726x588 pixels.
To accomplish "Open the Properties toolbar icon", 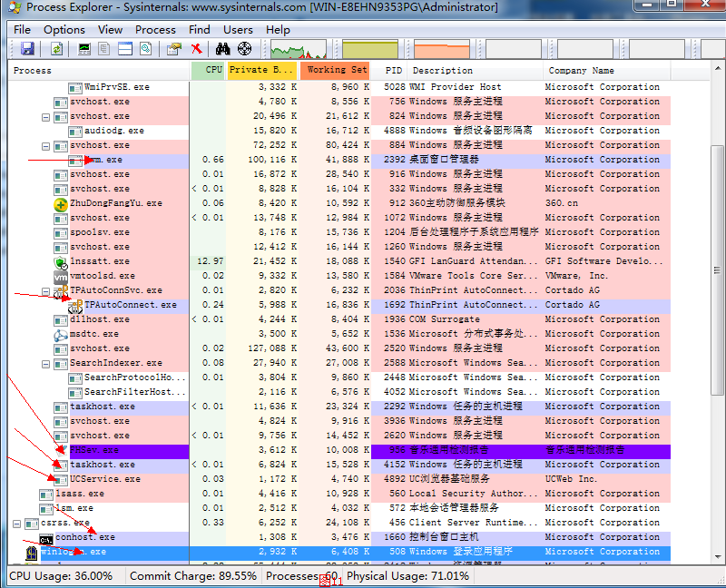I will pyautogui.click(x=174, y=49).
